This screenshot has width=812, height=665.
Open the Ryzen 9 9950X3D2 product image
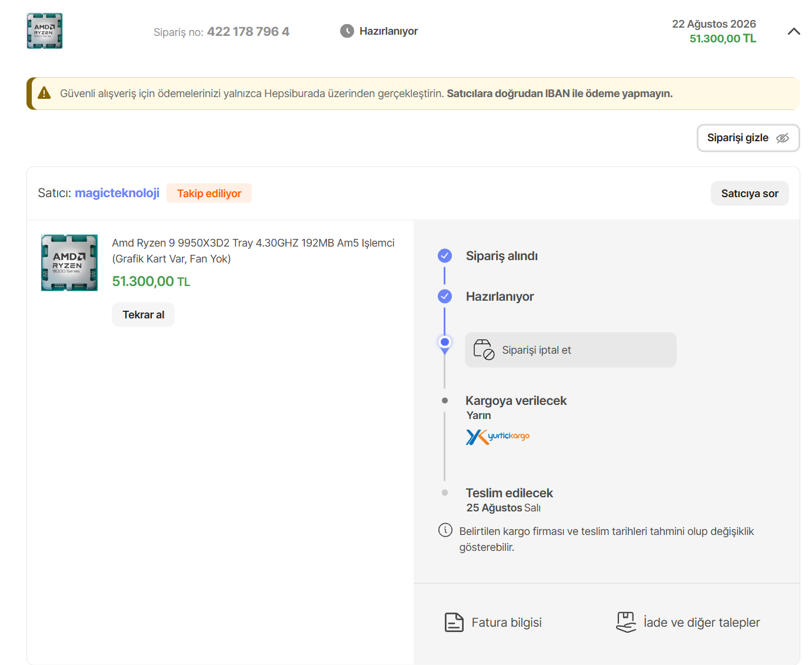click(x=69, y=262)
